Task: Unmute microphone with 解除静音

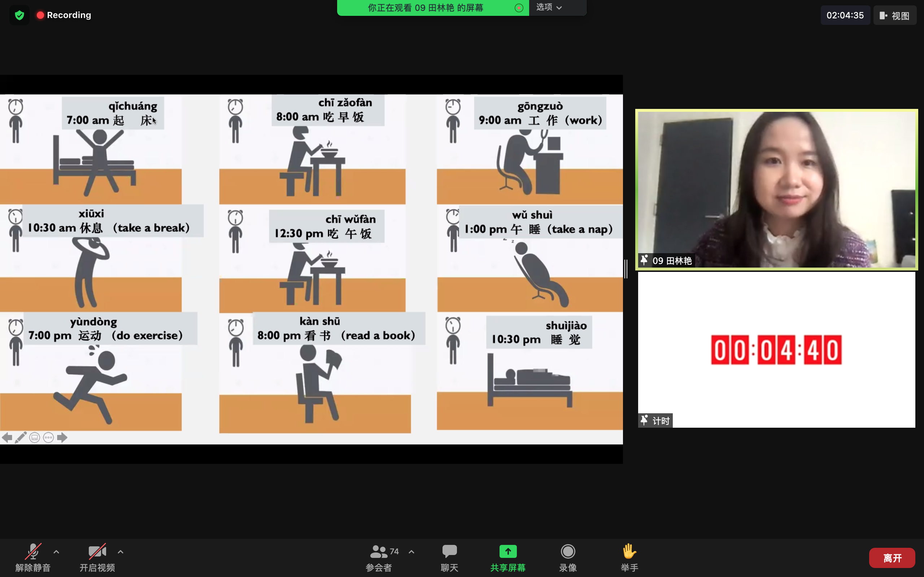Action: click(33, 558)
